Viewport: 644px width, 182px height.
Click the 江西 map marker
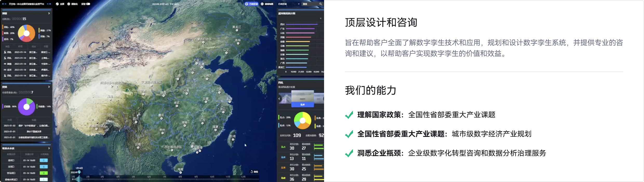203,123
